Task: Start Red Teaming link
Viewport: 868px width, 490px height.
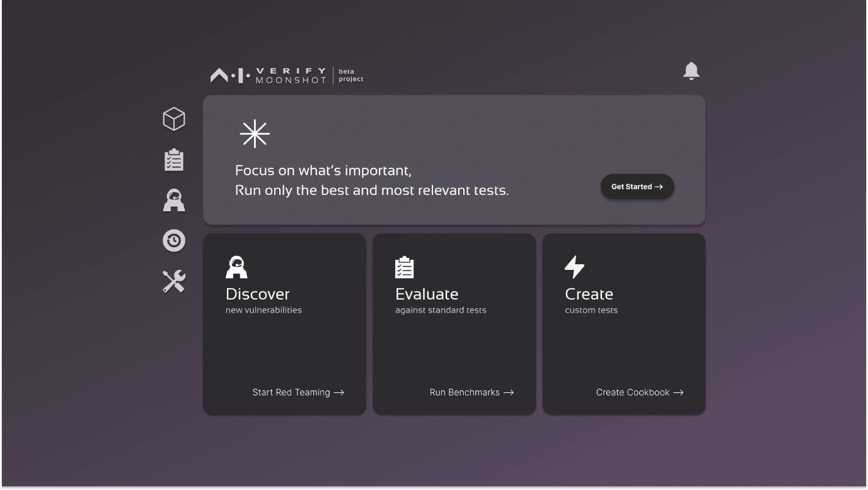Action: coord(298,392)
